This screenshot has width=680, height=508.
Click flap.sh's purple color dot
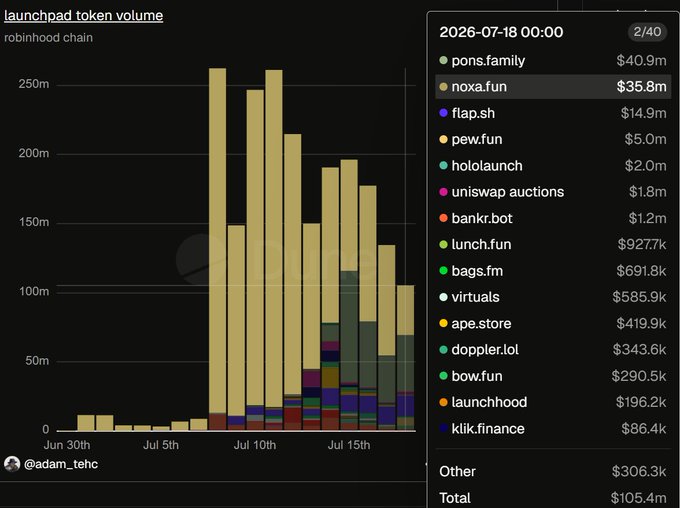coord(443,113)
